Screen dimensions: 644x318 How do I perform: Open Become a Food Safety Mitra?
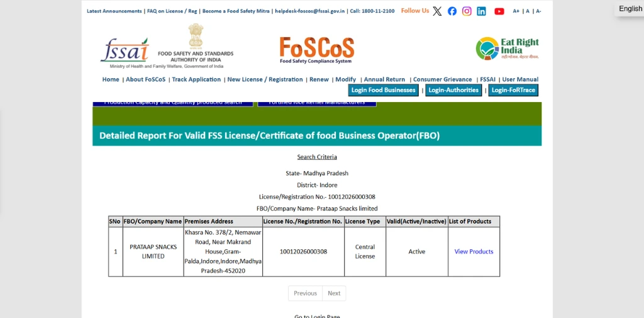(x=236, y=11)
